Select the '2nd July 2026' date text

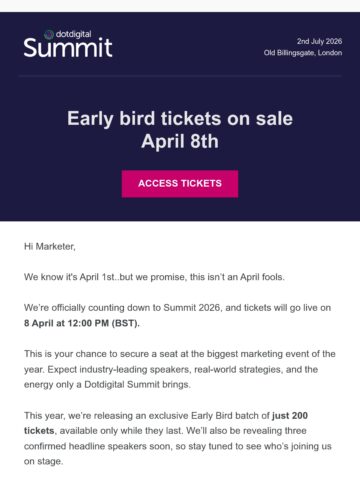click(319, 41)
